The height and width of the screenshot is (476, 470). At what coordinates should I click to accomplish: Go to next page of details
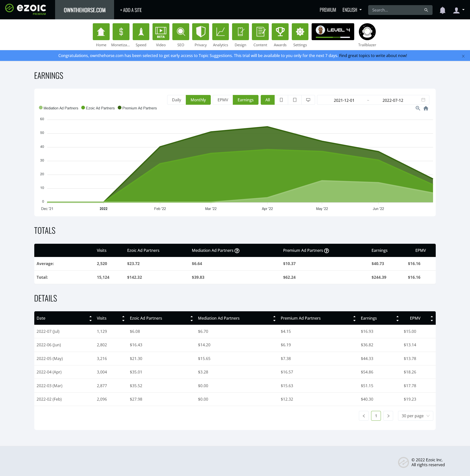[x=388, y=416]
